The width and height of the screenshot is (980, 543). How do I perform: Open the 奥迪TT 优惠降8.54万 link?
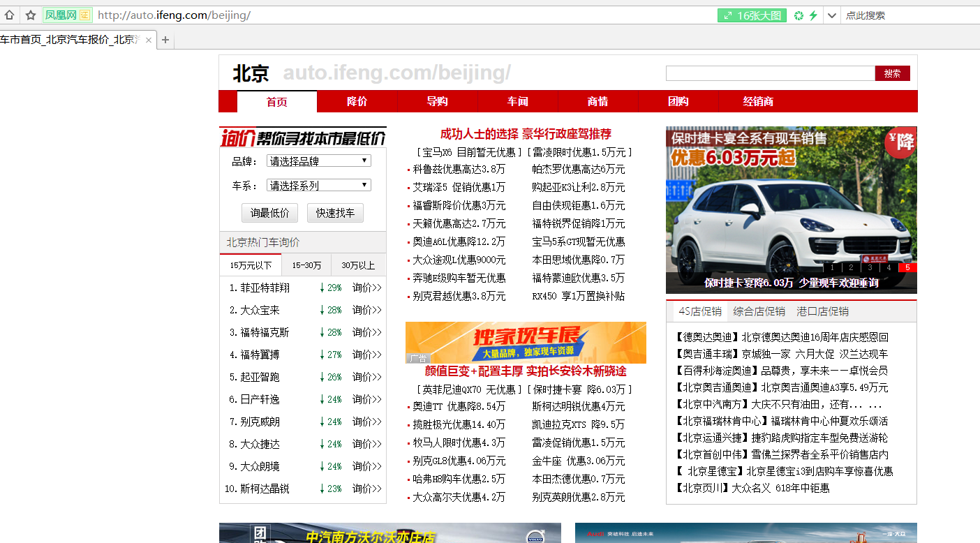coord(459,407)
